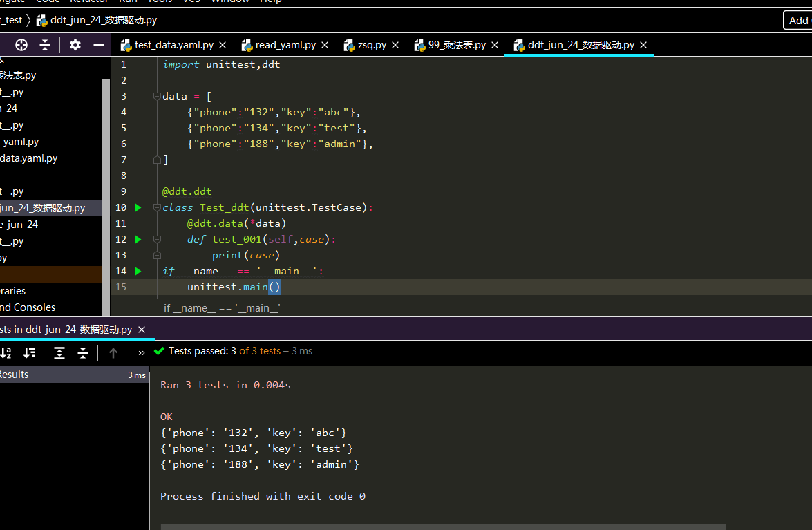812x530 pixels.
Task: Click the locate-file crosshair icon in Project panel
Action: click(x=21, y=45)
